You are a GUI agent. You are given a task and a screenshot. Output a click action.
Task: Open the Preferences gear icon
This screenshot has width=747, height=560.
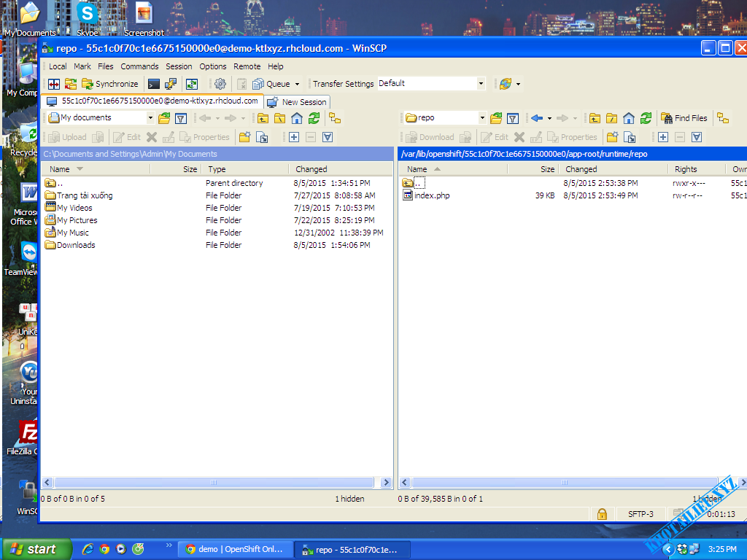tap(220, 84)
